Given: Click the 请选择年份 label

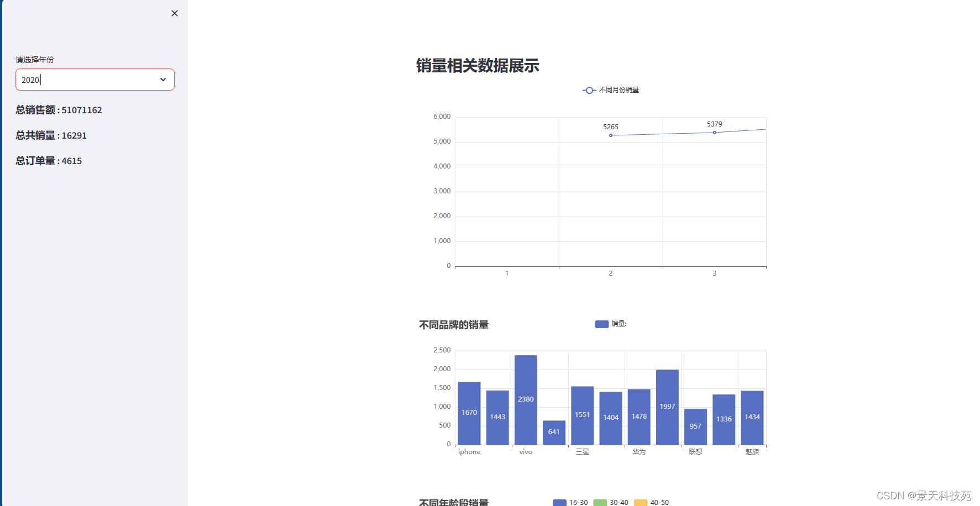Looking at the screenshot, I should click(x=35, y=60).
